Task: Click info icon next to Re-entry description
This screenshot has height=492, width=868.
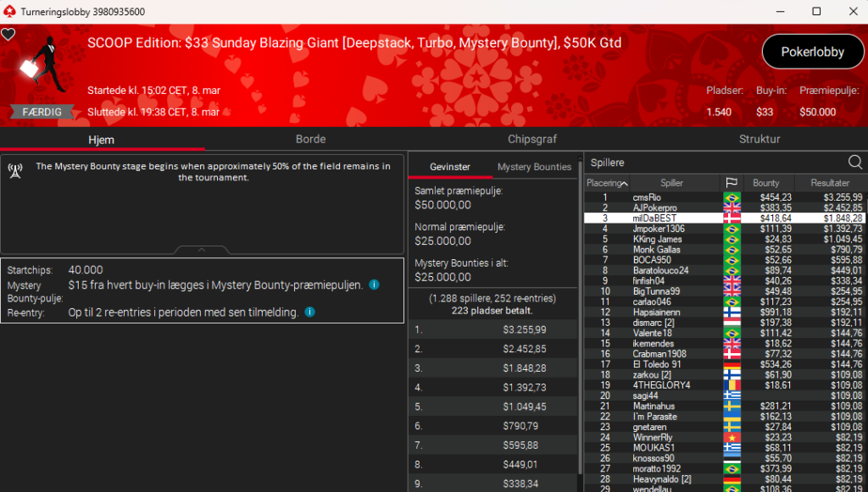Action: [x=309, y=312]
